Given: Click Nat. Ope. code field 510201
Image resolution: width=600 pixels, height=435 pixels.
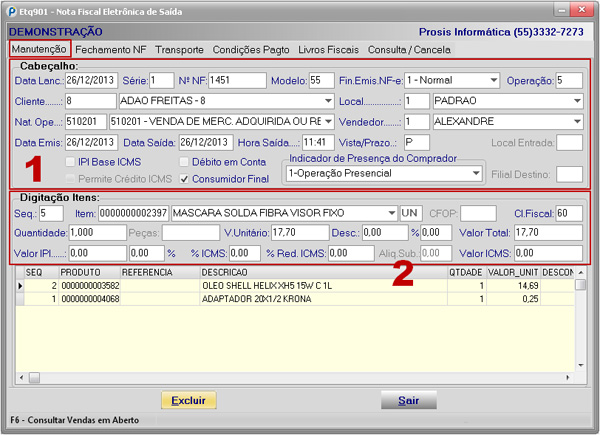Looking at the screenshot, I should [x=86, y=122].
